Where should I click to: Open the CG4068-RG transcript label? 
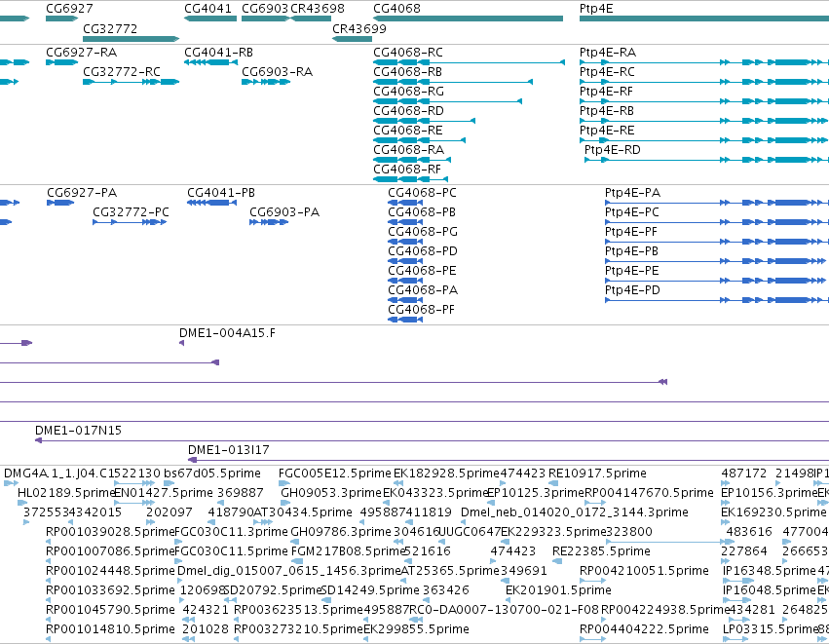point(409,92)
